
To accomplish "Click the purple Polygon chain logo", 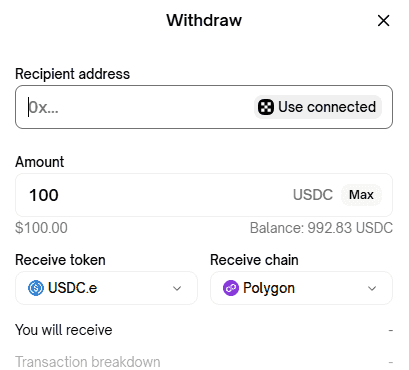I will [x=231, y=288].
